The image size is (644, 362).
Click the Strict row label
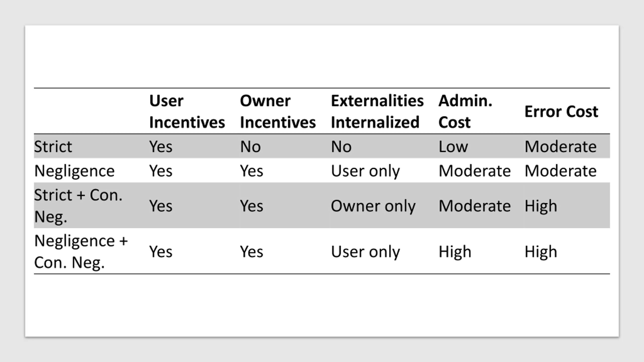[53, 146]
